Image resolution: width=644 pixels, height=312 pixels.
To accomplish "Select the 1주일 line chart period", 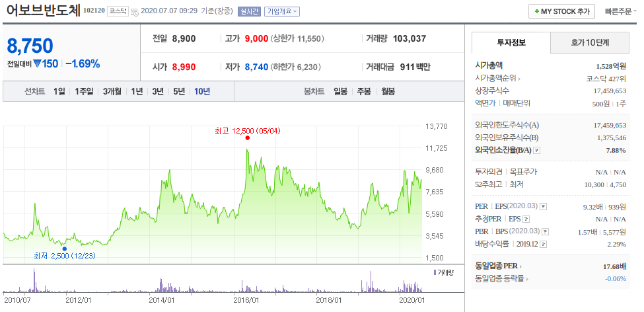I will pos(84,91).
